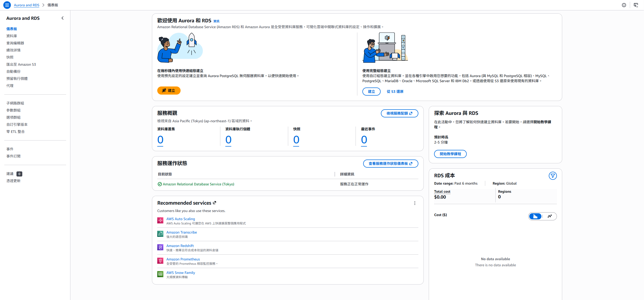
Task: Collapse the Aurora and RDS sidebar
Action: (x=63, y=18)
